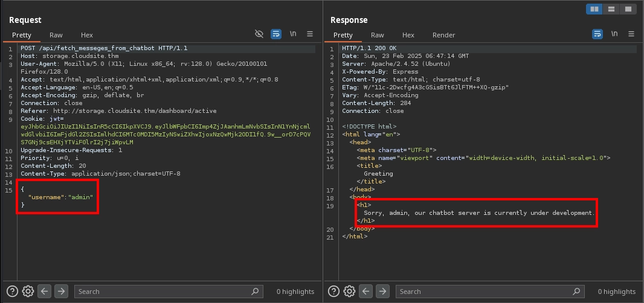
Task: Toggle request inspector visibility eye icon
Action: tap(260, 34)
